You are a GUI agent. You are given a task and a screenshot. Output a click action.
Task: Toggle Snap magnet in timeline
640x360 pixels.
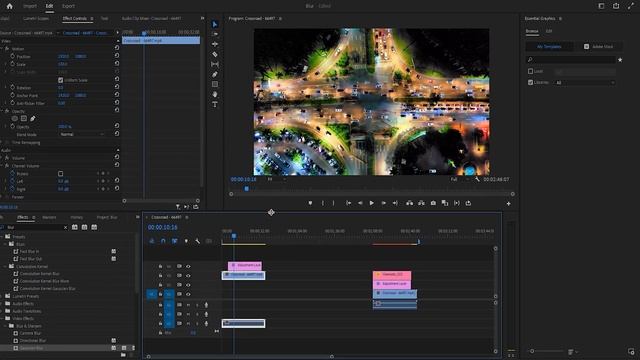(163, 241)
